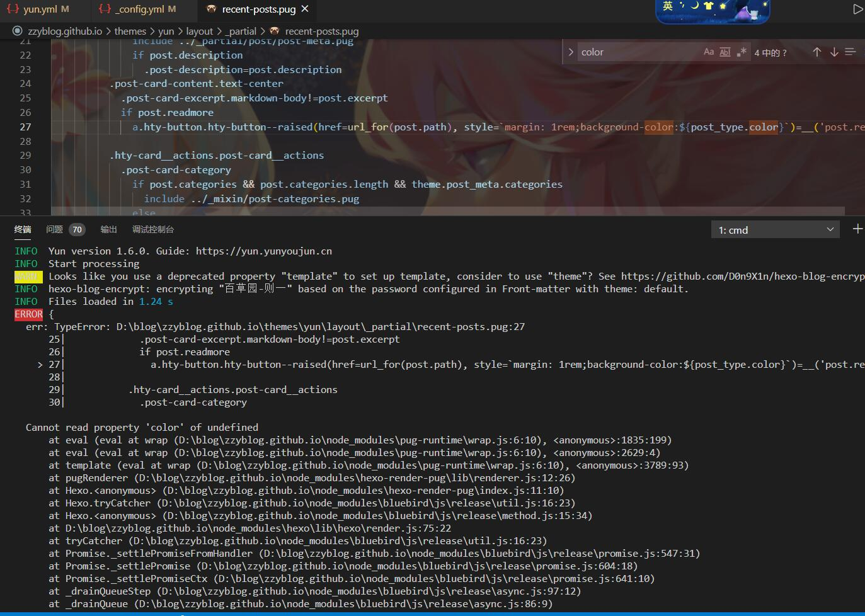Click the themes breadcrumb folder
865x616 pixels.
point(130,31)
